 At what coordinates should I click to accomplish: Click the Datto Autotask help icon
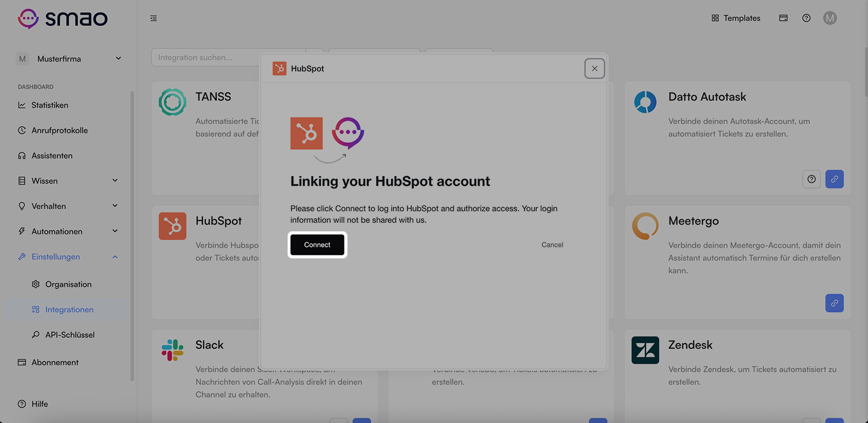[x=812, y=179]
